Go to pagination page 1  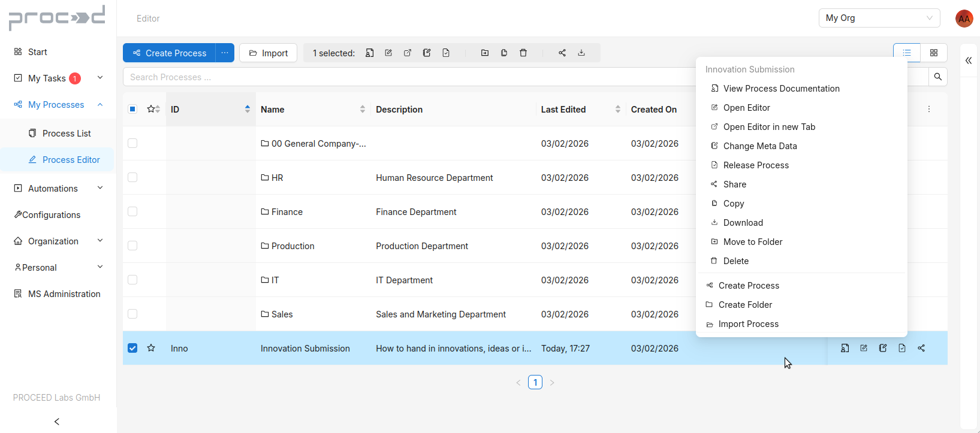pyautogui.click(x=535, y=382)
